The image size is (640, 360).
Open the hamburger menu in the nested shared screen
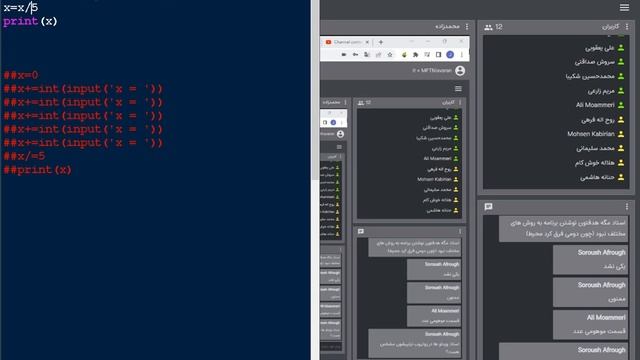[x=458, y=89]
